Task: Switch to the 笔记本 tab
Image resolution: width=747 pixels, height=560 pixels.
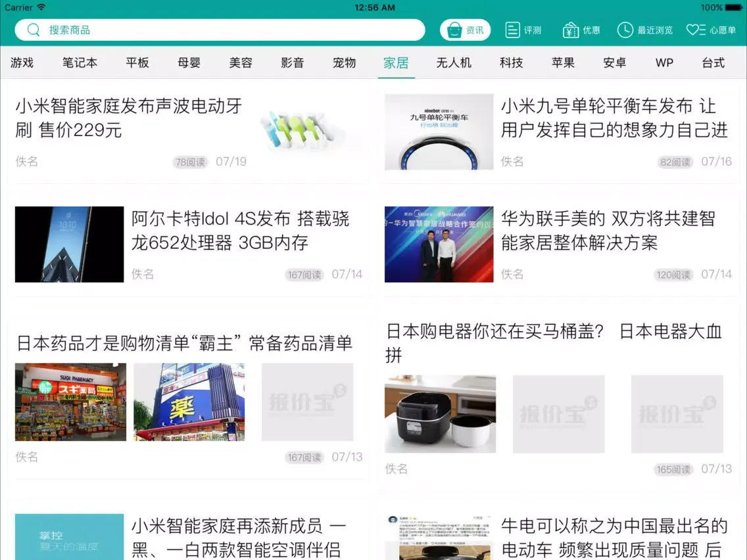Action: (80, 62)
